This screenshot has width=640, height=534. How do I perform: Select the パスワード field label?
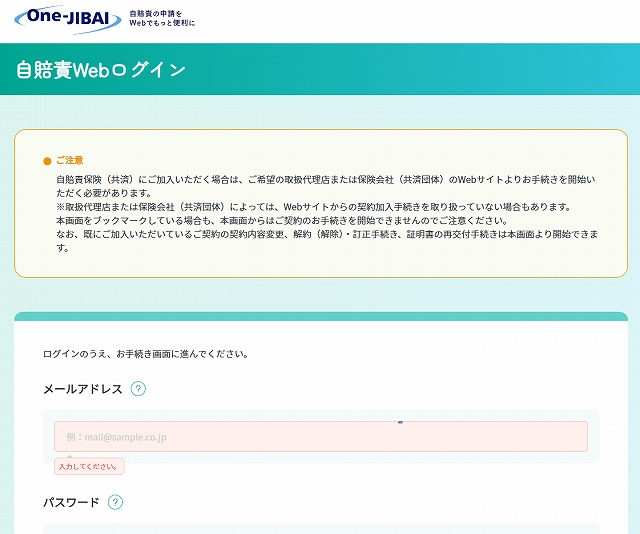click(x=71, y=502)
